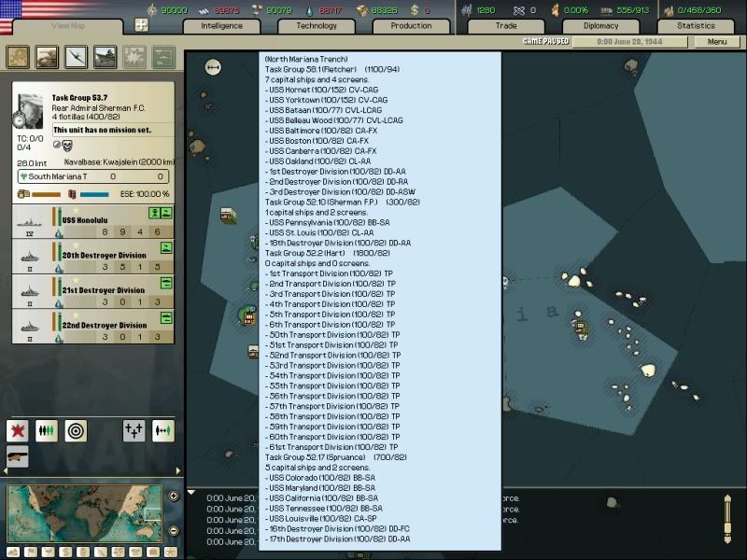Select the red disband fleet icon
The image size is (747, 560).
pos(18,429)
